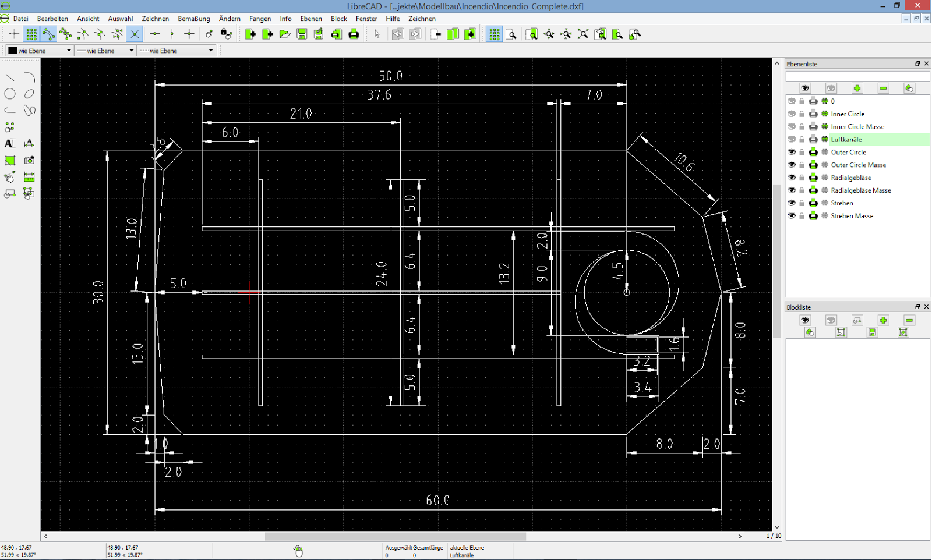The width and height of the screenshot is (932, 560).
Task: Hide the Streben layer
Action: (x=792, y=203)
